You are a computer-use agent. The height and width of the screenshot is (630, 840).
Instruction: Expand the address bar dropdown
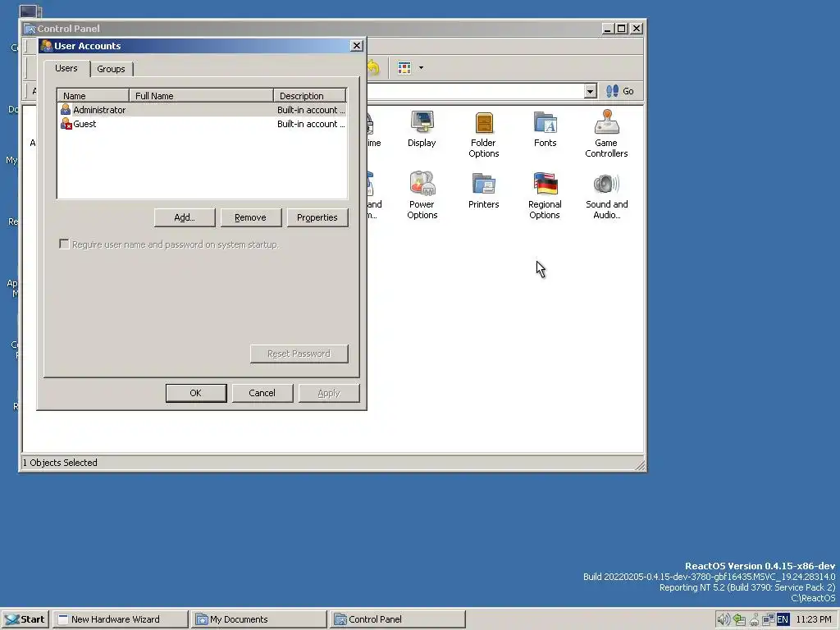(x=590, y=91)
